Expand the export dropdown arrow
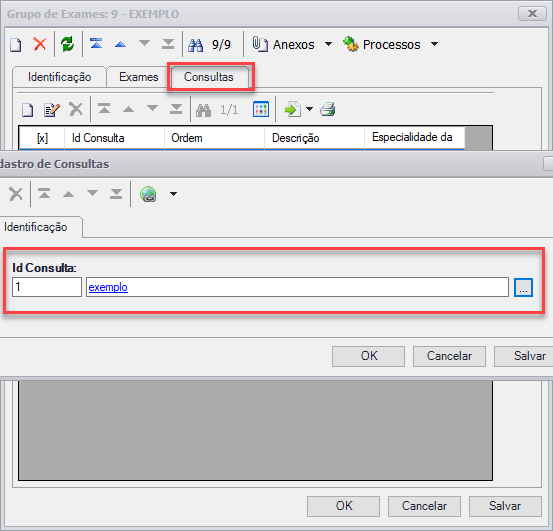Image resolution: width=553 pixels, height=531 pixels. 309,109
